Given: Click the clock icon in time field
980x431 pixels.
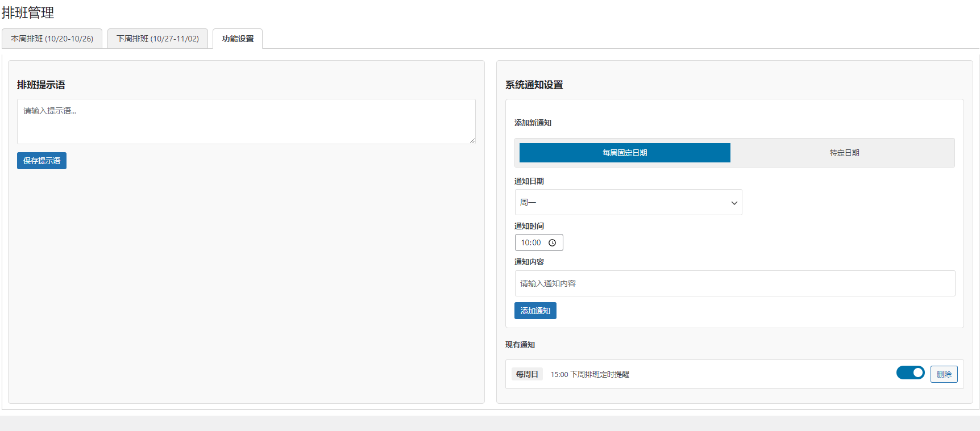Looking at the screenshot, I should tap(552, 243).
